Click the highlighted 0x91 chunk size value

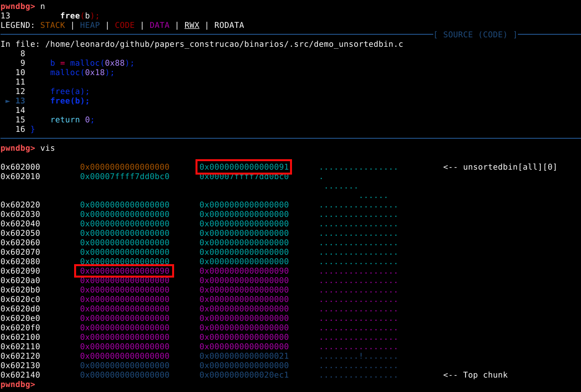click(244, 167)
